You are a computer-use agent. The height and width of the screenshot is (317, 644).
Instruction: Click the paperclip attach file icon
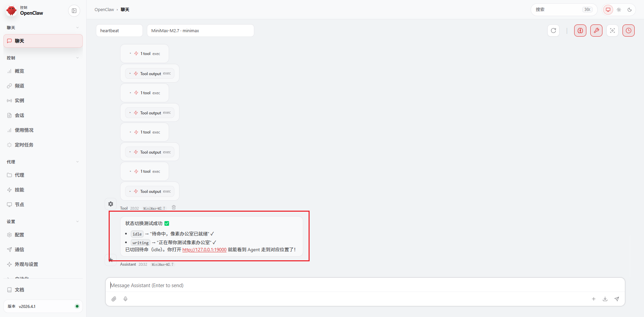(x=114, y=299)
